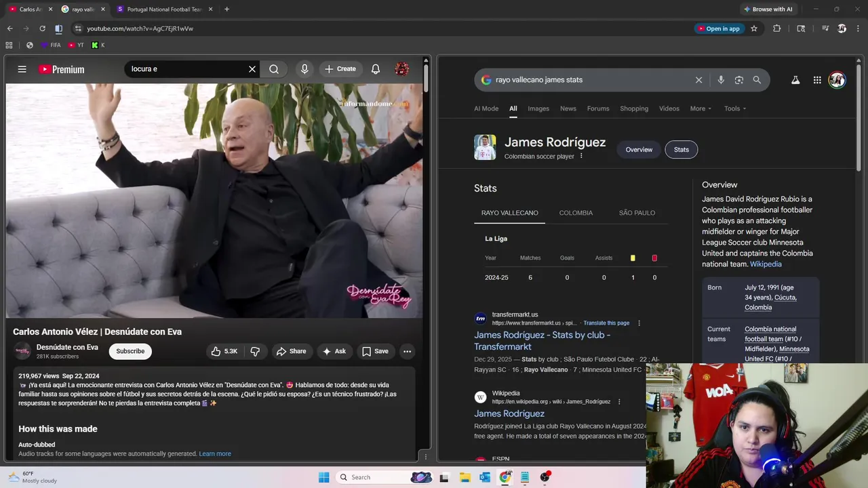Open File Explorer from the taskbar
Screen dimensions: 868x488
465,477
